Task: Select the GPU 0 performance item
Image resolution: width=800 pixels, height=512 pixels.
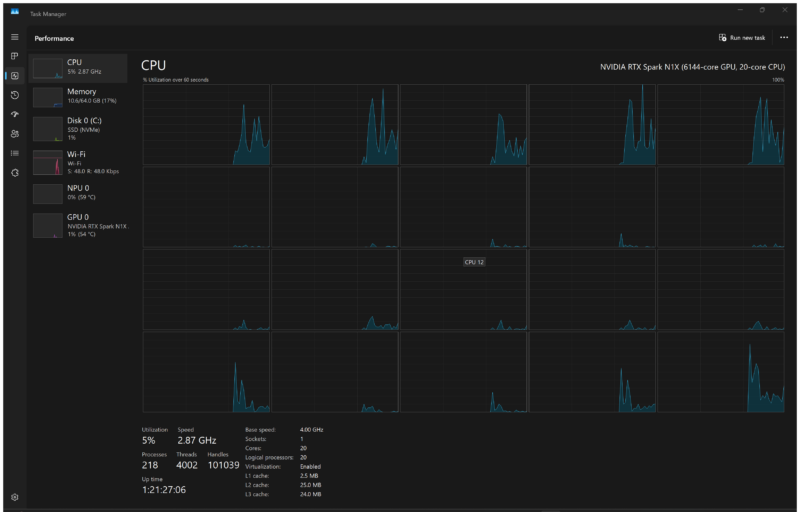Action: pyautogui.click(x=78, y=225)
